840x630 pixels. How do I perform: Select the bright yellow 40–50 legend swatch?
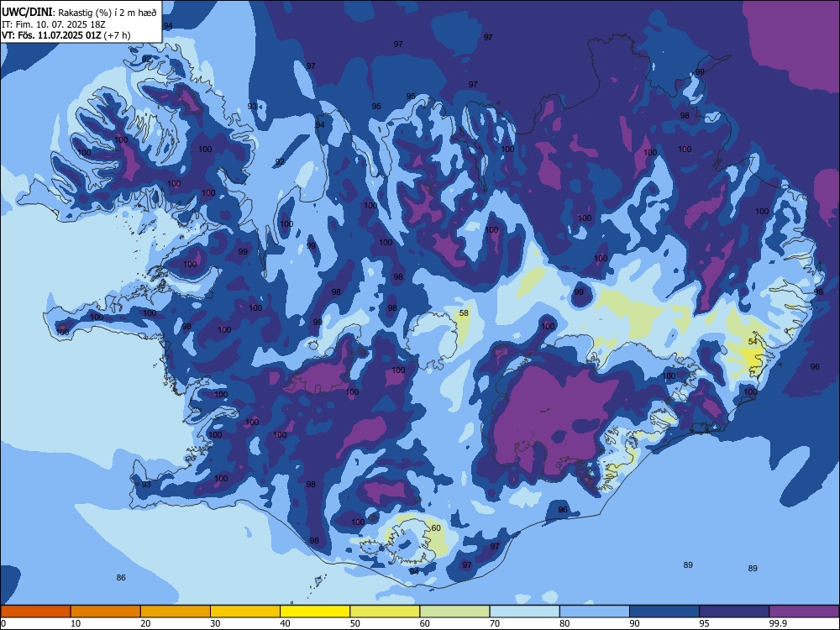(315, 612)
